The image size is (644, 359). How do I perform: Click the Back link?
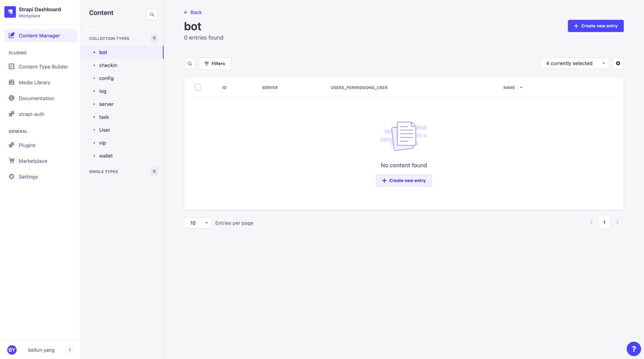(x=193, y=12)
